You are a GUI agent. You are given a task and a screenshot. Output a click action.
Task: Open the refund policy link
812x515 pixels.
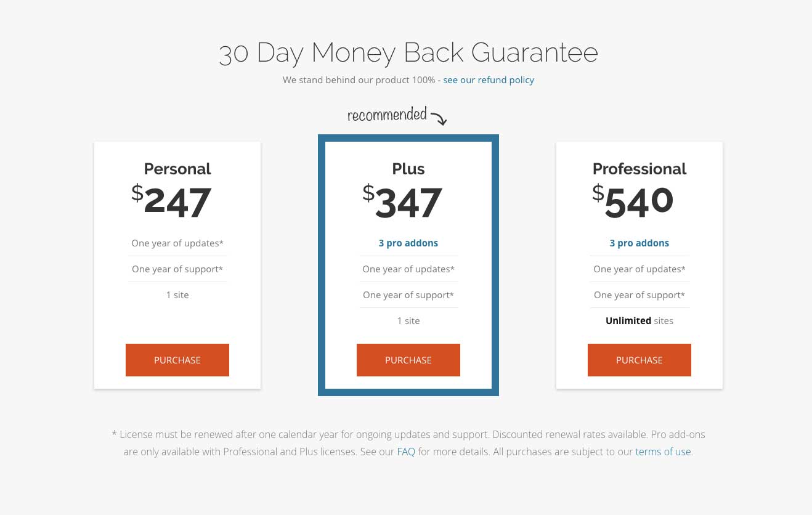pyautogui.click(x=489, y=79)
